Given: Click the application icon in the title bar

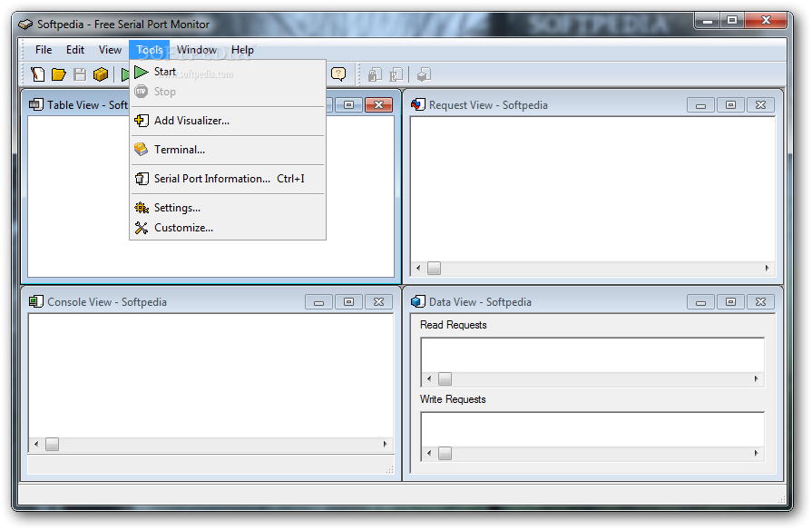Looking at the screenshot, I should 25,25.
